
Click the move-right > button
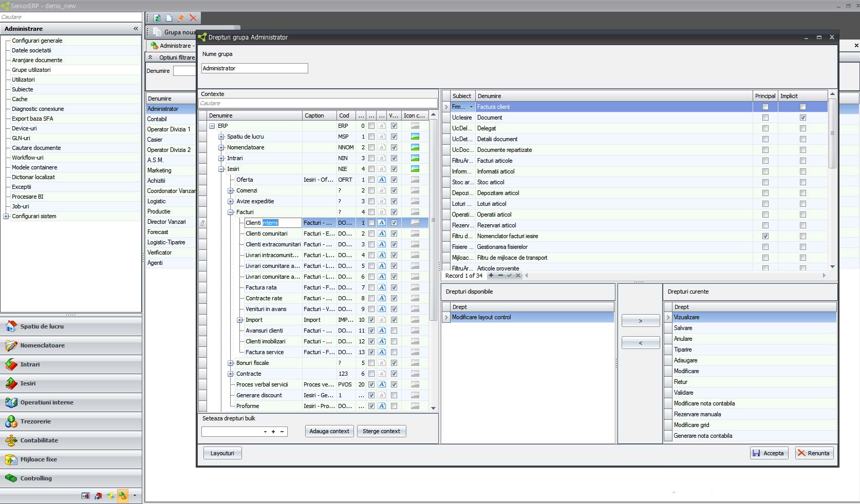(641, 321)
